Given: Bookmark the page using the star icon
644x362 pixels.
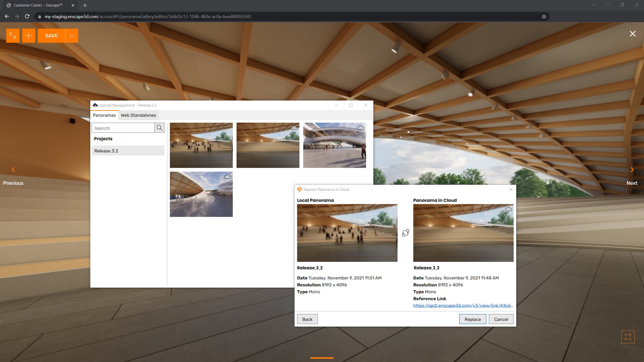Looking at the screenshot, I should coord(544,16).
